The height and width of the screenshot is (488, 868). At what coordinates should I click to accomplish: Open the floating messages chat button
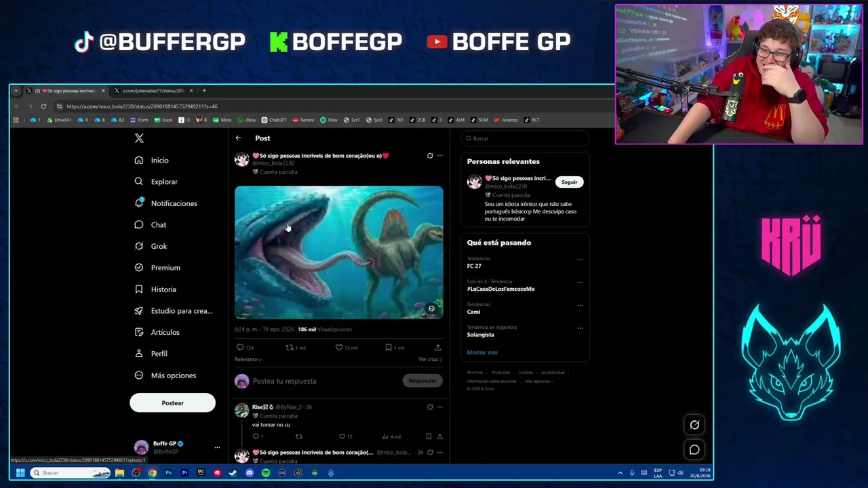click(x=694, y=450)
